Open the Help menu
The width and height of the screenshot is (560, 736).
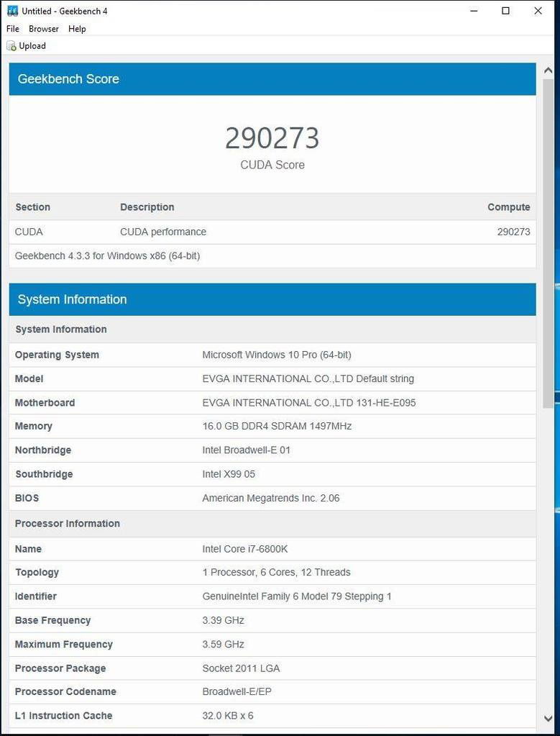coord(77,29)
